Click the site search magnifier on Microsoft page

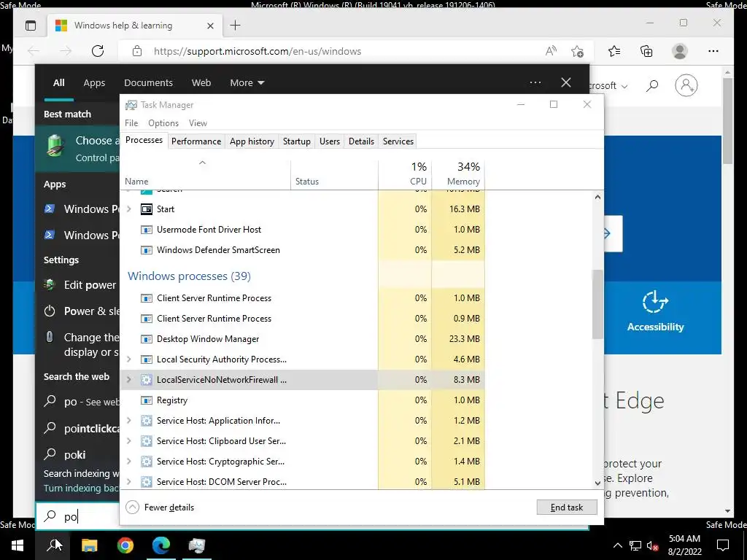tap(652, 86)
